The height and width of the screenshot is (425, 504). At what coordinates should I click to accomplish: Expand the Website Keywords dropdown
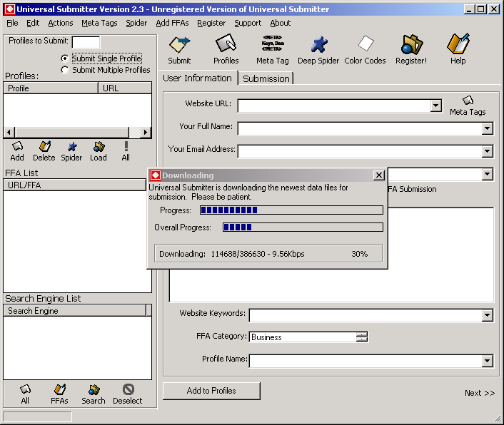488,315
